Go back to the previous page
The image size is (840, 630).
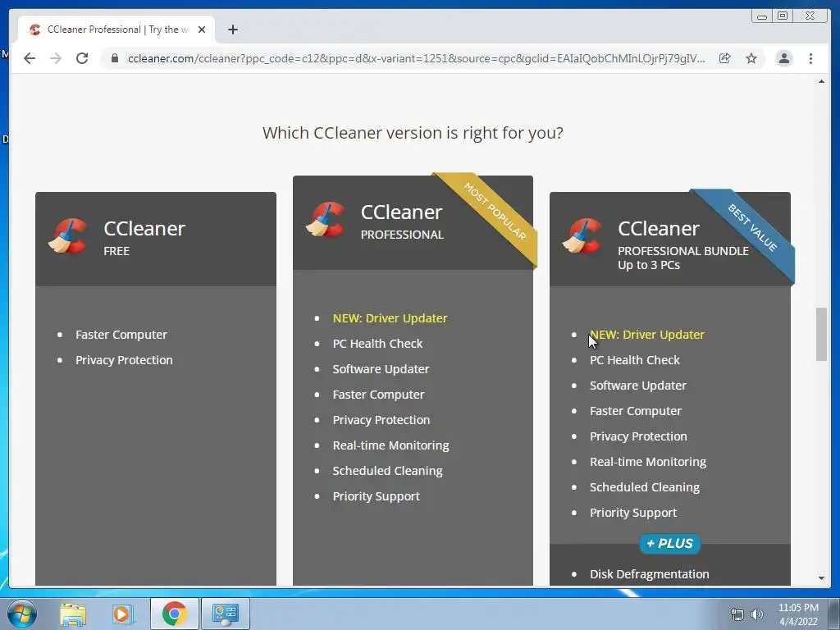tap(30, 58)
